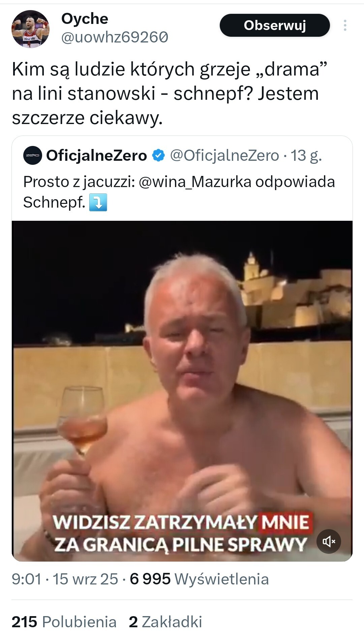Image resolution: width=364 pixels, height=635 pixels.
Task: Unmute the video with the speaker icon
Action: 329,541
